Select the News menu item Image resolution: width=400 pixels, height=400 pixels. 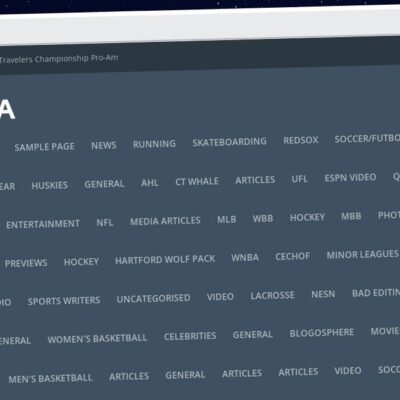tap(104, 145)
